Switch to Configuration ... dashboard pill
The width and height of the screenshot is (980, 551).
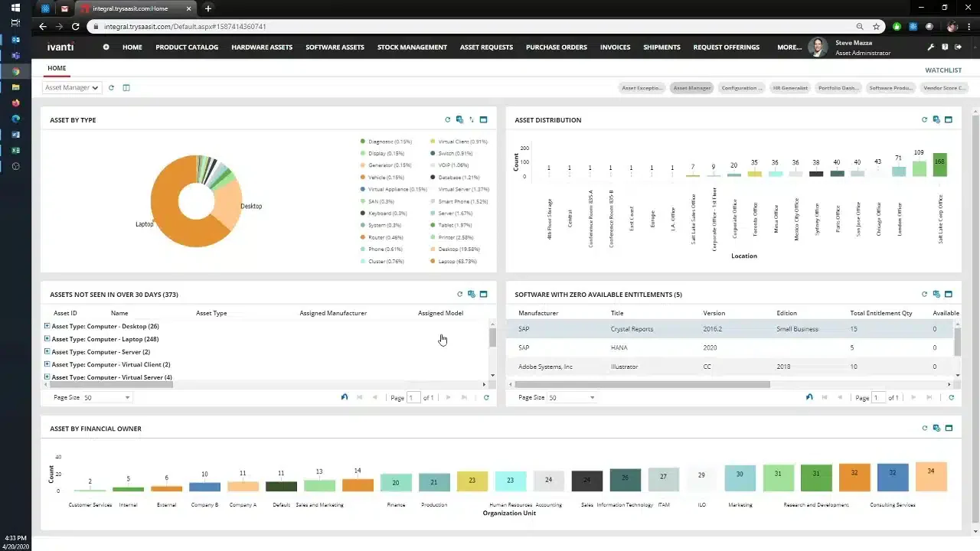coord(741,88)
